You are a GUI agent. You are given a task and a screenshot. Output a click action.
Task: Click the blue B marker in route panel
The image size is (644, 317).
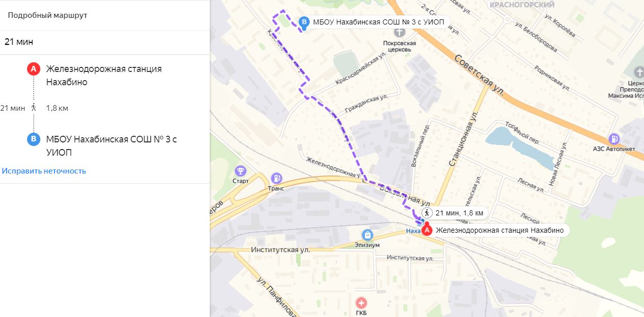point(33,139)
